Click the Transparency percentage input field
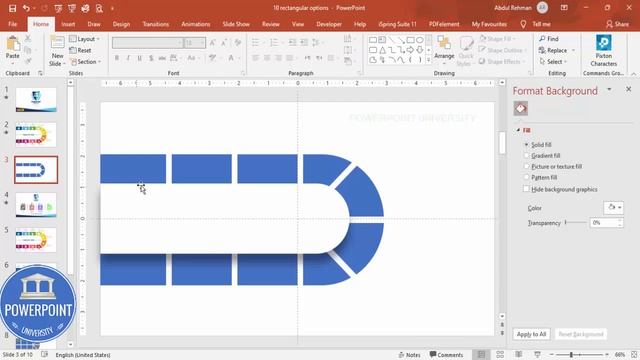 pyautogui.click(x=604, y=222)
